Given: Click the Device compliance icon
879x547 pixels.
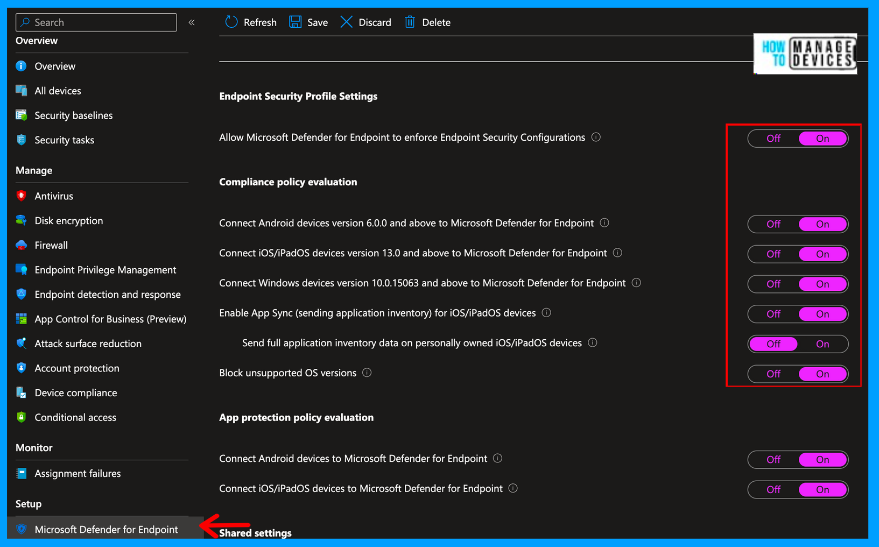Looking at the screenshot, I should coord(21,393).
